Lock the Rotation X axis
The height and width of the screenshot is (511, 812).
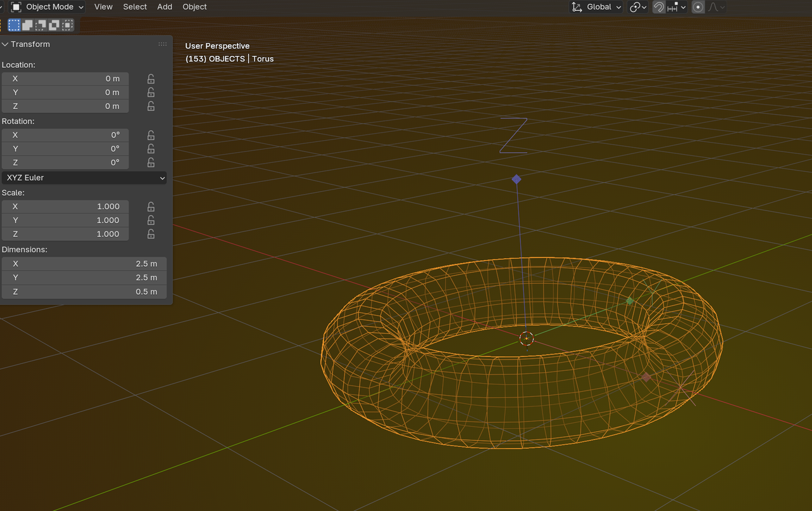[151, 135]
